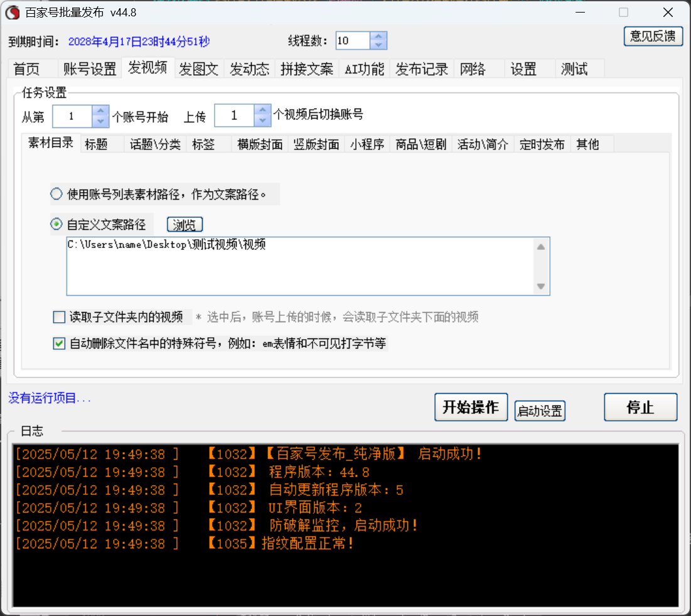Open 启动设置 button
The height and width of the screenshot is (616, 691).
click(x=540, y=411)
